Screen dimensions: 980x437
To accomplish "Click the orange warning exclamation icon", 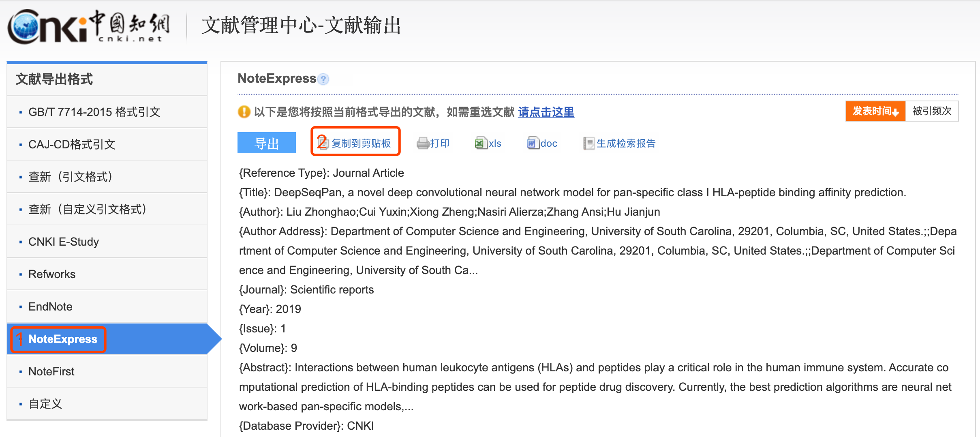I will click(244, 111).
